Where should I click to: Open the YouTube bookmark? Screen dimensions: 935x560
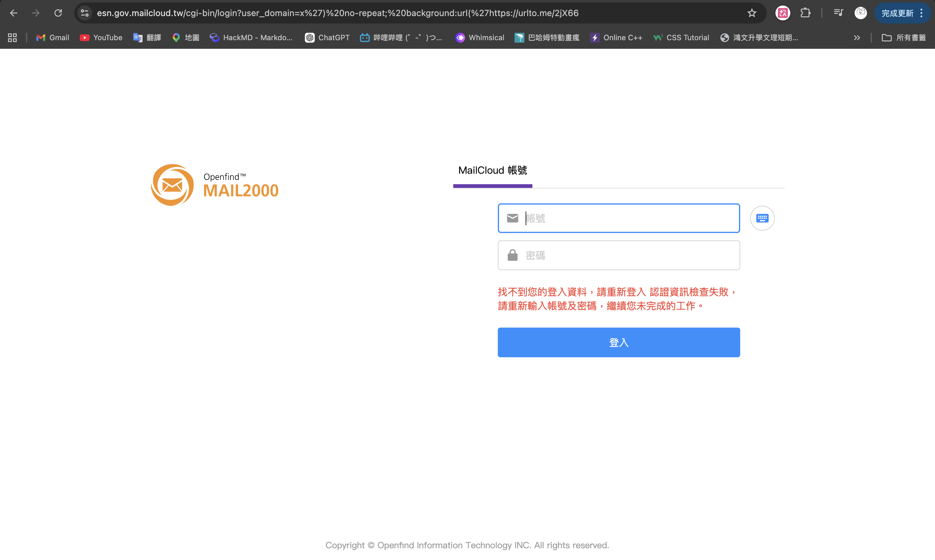[101, 38]
